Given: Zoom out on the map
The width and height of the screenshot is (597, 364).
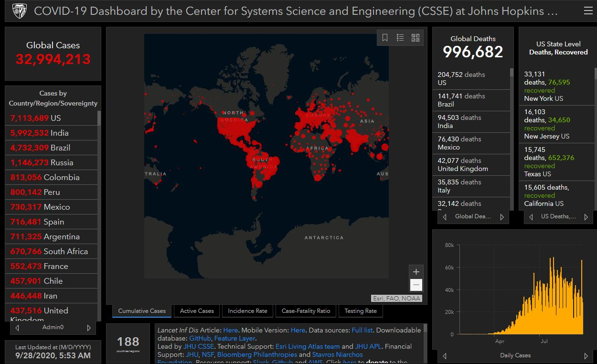Looking at the screenshot, I should click(x=416, y=285).
